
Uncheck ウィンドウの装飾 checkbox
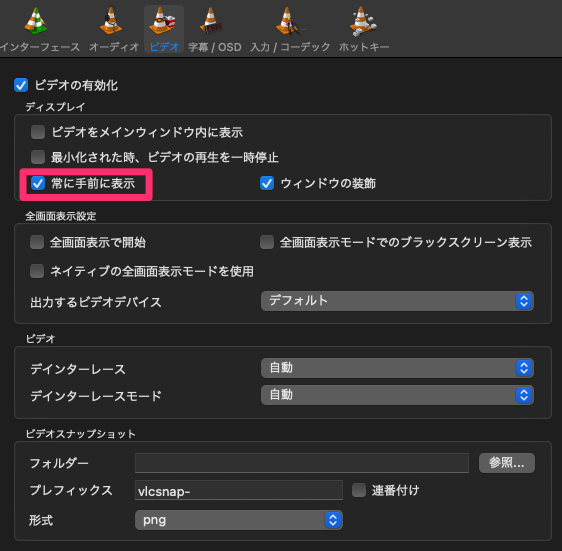(267, 183)
